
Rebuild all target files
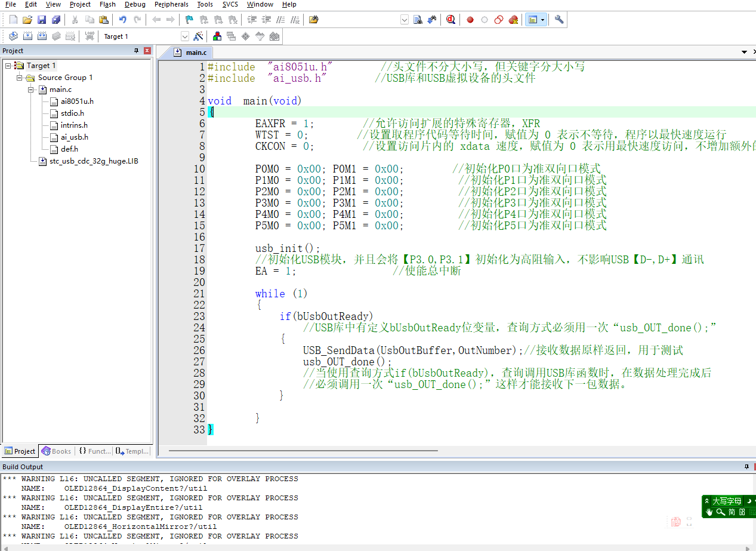pyautogui.click(x=42, y=36)
